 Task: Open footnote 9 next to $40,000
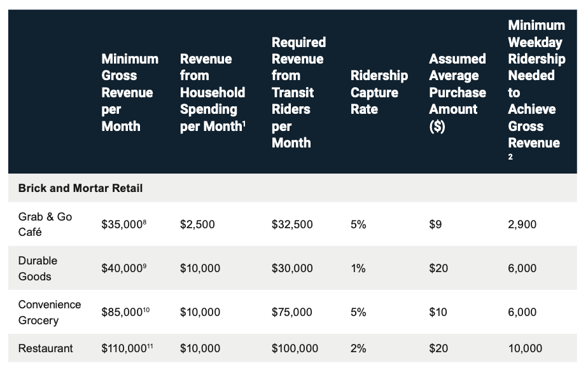(x=144, y=265)
